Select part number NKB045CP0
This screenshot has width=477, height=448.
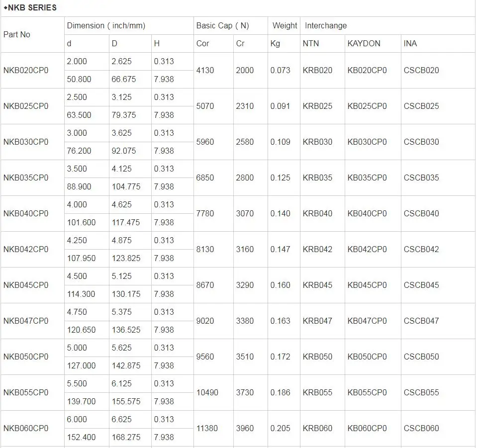26,285
